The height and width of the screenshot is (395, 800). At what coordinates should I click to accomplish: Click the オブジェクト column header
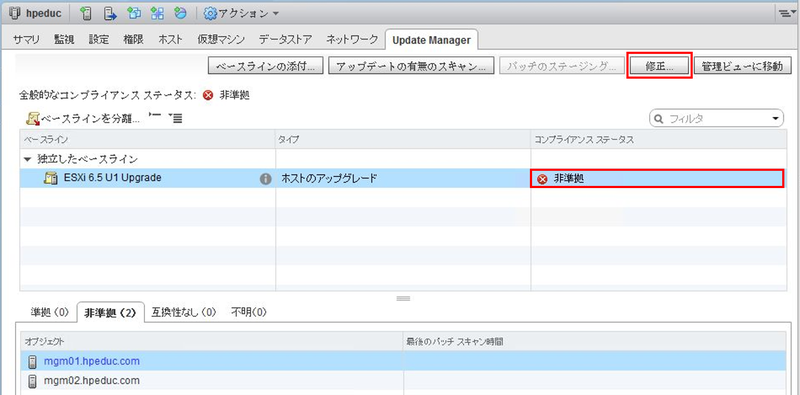tap(211, 341)
